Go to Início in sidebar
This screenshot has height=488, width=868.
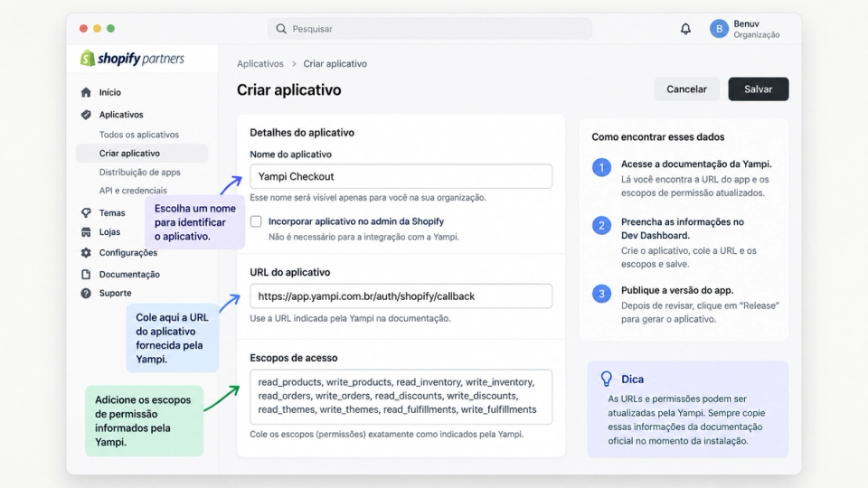[110, 92]
